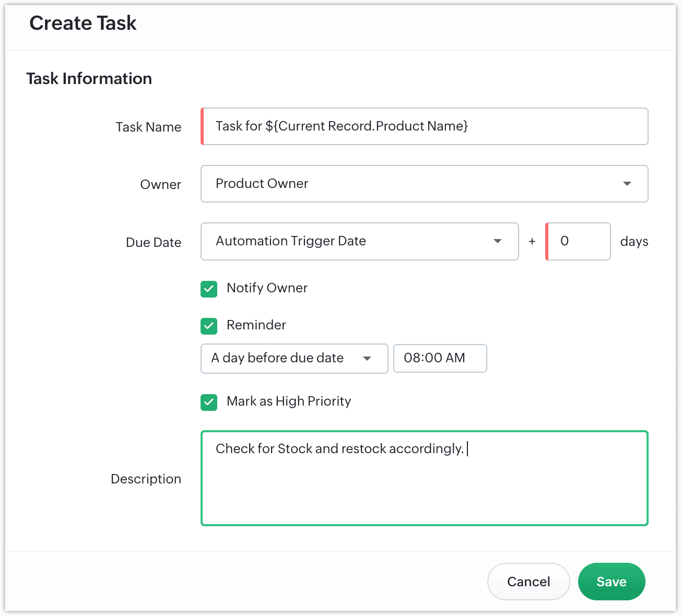The height and width of the screenshot is (616, 681).
Task: Click the 'Create Task' dialog title
Action: click(83, 23)
